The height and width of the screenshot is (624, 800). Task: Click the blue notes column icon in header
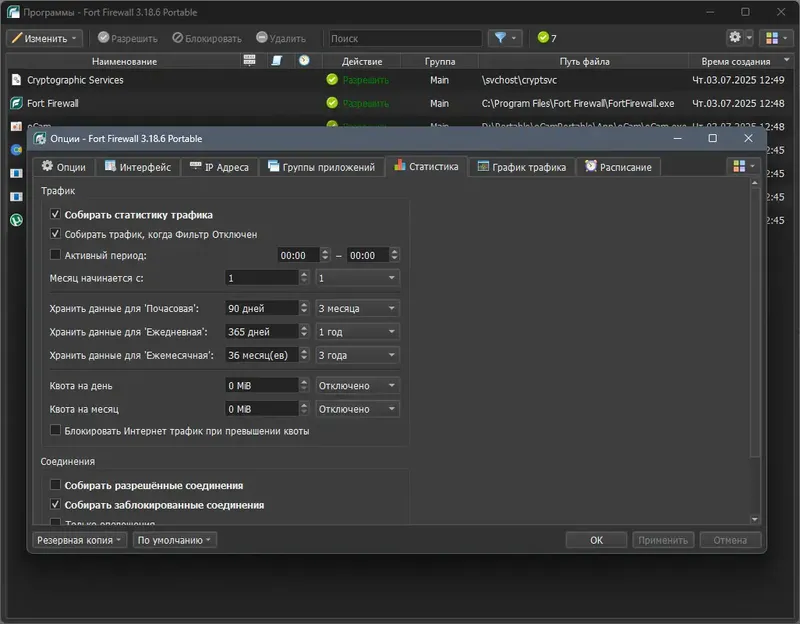pyautogui.click(x=277, y=61)
